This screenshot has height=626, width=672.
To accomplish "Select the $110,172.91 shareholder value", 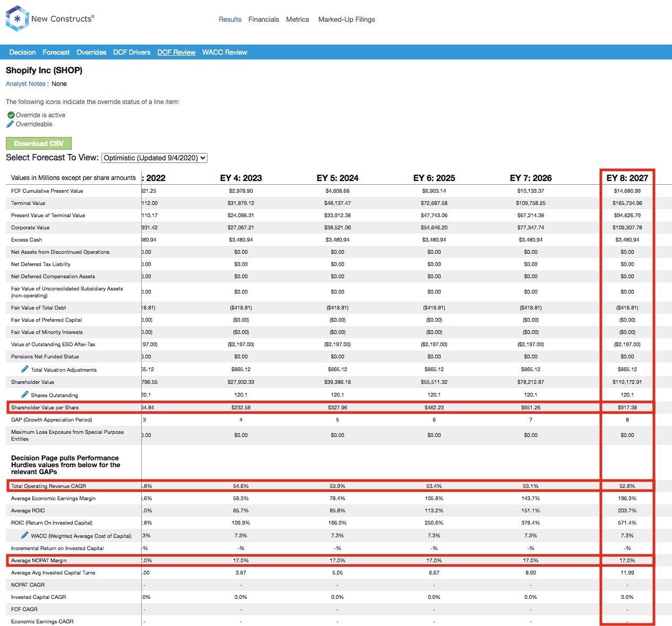I will (627, 382).
